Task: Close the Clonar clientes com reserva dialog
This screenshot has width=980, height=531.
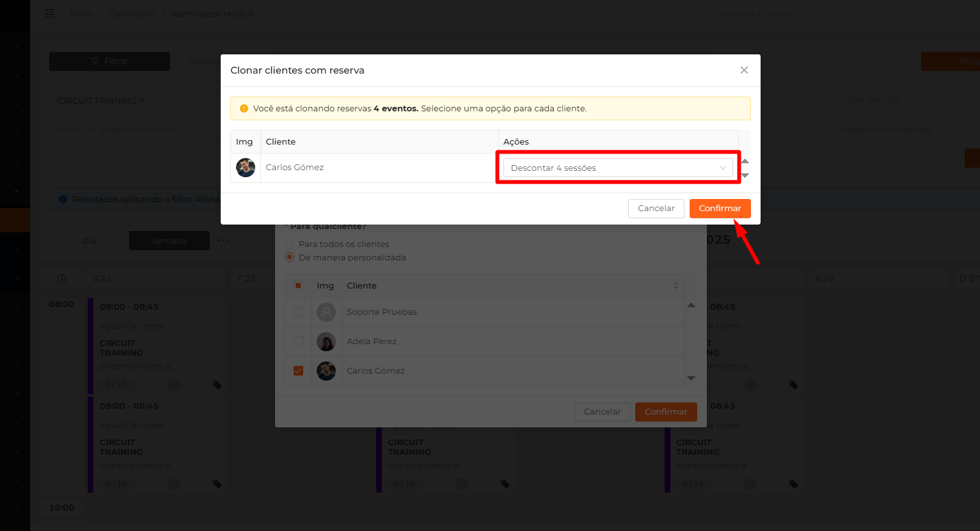Action: (744, 70)
